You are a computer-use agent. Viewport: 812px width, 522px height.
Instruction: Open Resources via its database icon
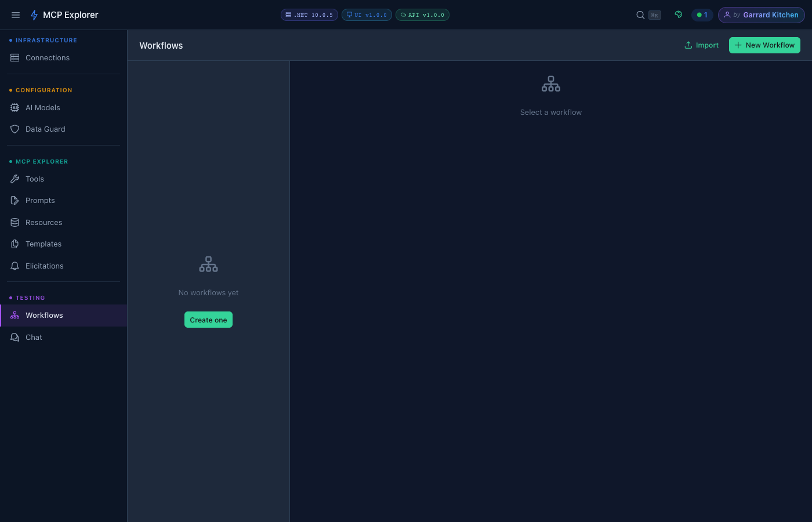[15, 222]
